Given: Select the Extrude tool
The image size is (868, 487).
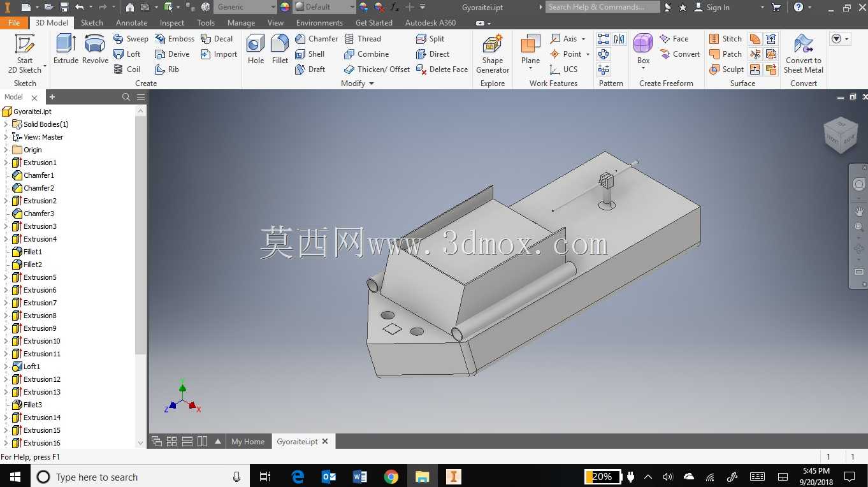Looking at the screenshot, I should pyautogui.click(x=66, y=50).
